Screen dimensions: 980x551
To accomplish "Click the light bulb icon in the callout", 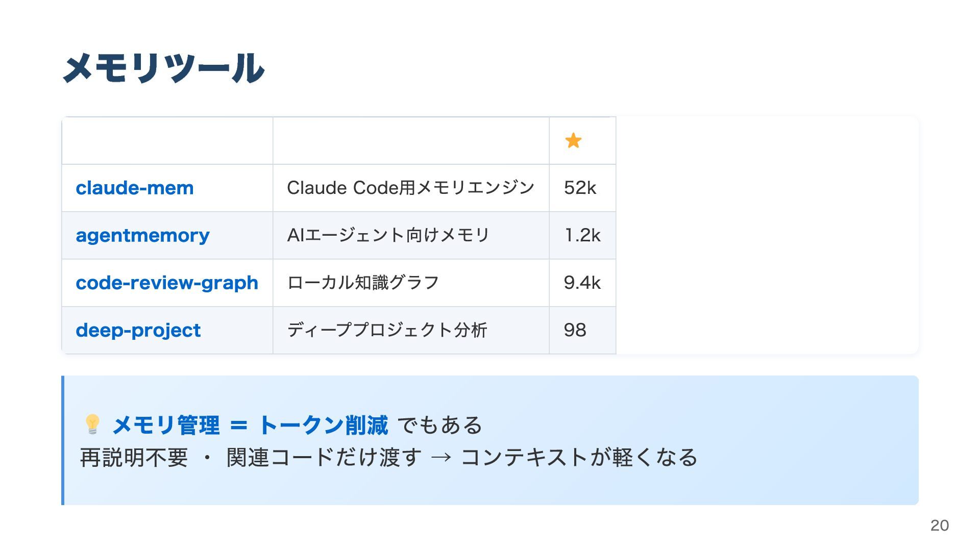I will coord(92,424).
